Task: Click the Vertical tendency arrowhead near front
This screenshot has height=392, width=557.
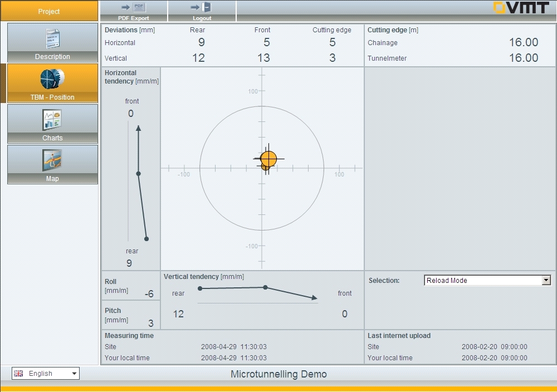Action: pos(315,298)
